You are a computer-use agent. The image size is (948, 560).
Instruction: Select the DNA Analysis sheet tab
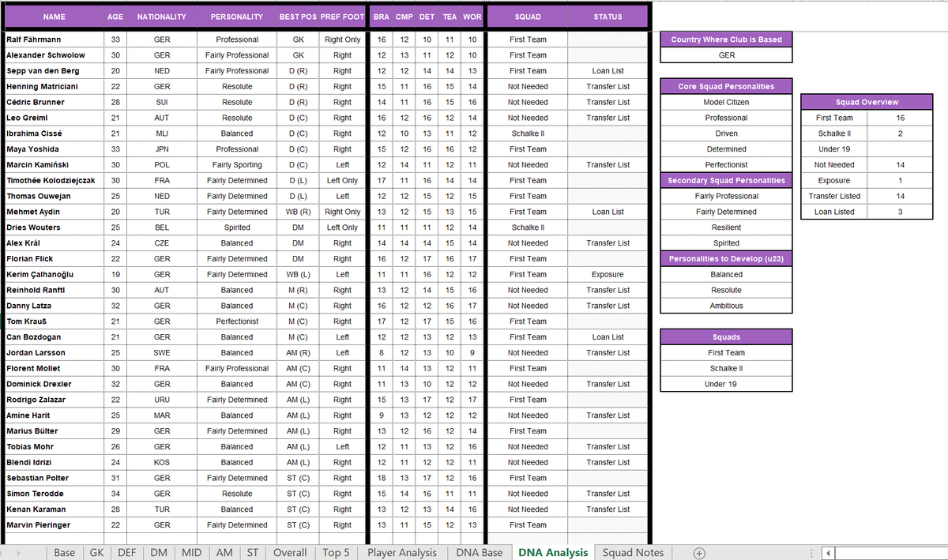(x=553, y=553)
